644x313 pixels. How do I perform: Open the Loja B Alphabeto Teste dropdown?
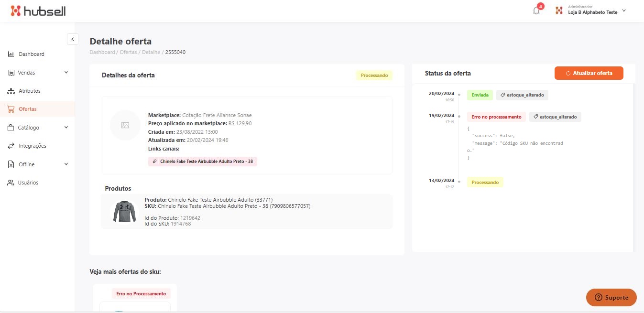(623, 11)
